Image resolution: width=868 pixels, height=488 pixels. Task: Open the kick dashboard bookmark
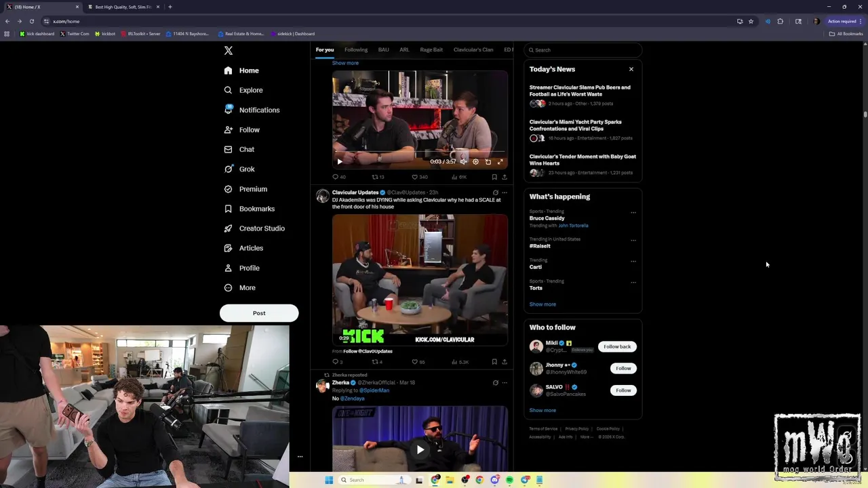point(37,34)
